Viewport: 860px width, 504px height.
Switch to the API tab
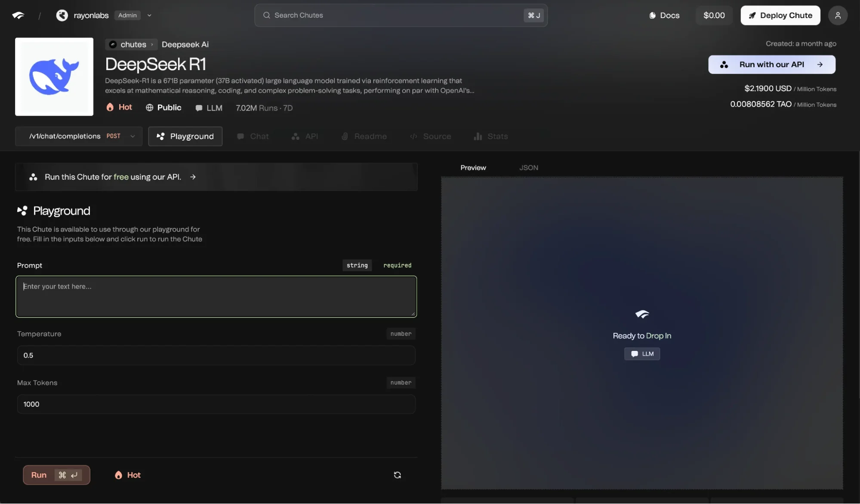pyautogui.click(x=305, y=136)
